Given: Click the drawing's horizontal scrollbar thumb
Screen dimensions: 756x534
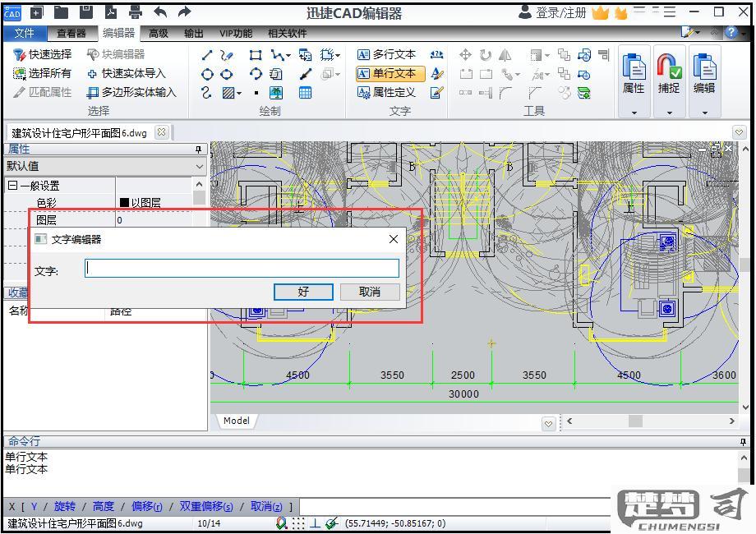Looking at the screenshot, I should coord(635,421).
